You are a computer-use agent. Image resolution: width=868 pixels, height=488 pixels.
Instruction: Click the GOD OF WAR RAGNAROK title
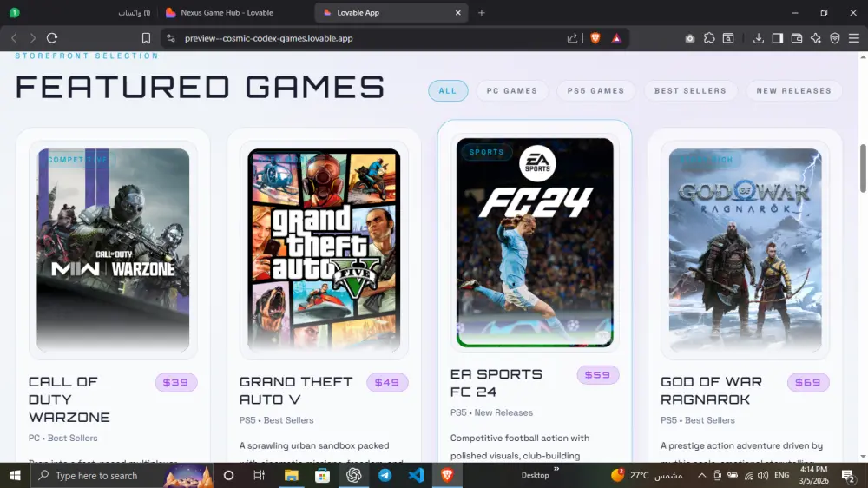712,391
